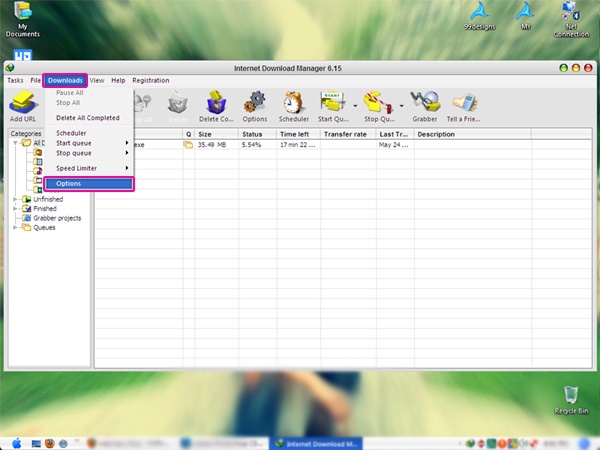
Task: Choose Delete All Completed from menu
Action: [x=87, y=118]
